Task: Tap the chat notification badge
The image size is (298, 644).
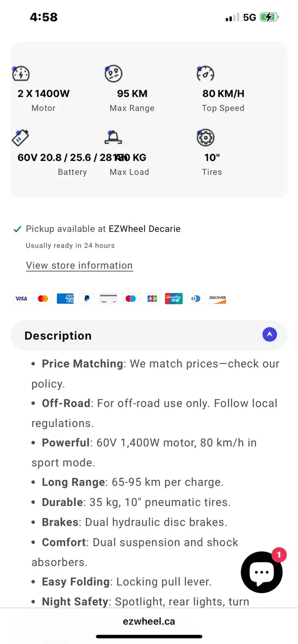Action: tap(279, 555)
